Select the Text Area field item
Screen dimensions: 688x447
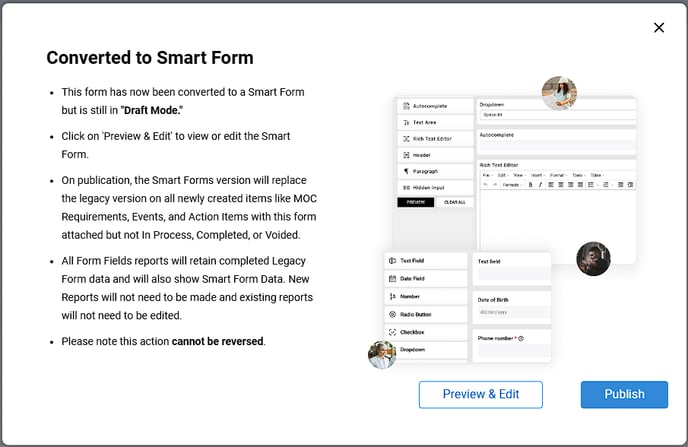421,122
